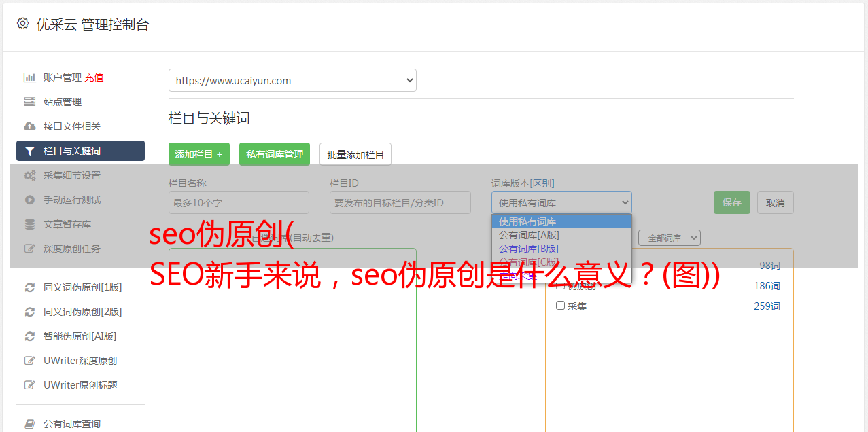Tick the 伪原创 checkbox
Viewport: 868px width, 432px height.
561,285
